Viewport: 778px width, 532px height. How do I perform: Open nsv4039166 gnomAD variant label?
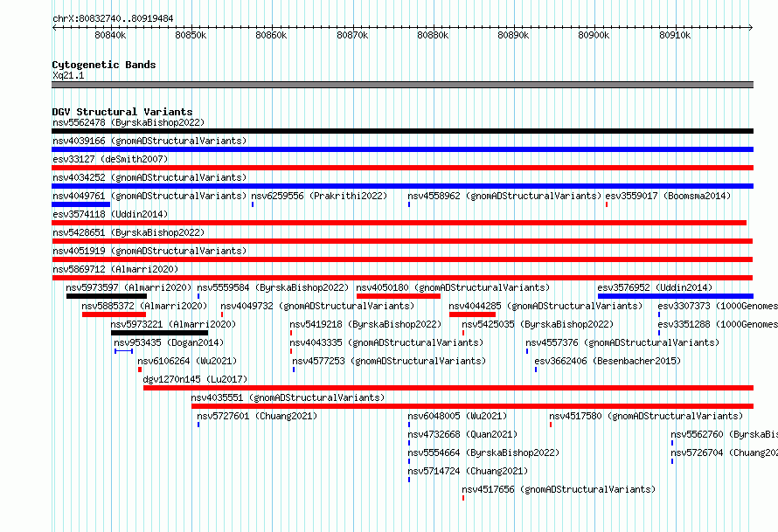tap(149, 141)
